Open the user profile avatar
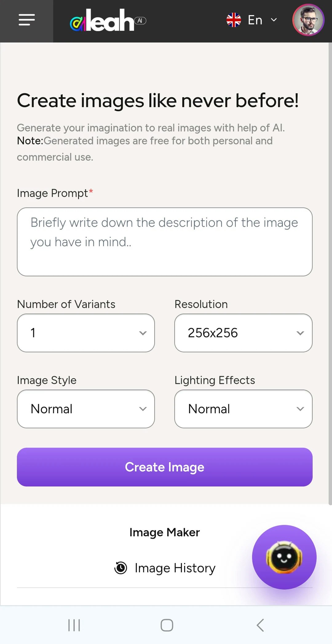The width and height of the screenshot is (332, 644). (308, 20)
